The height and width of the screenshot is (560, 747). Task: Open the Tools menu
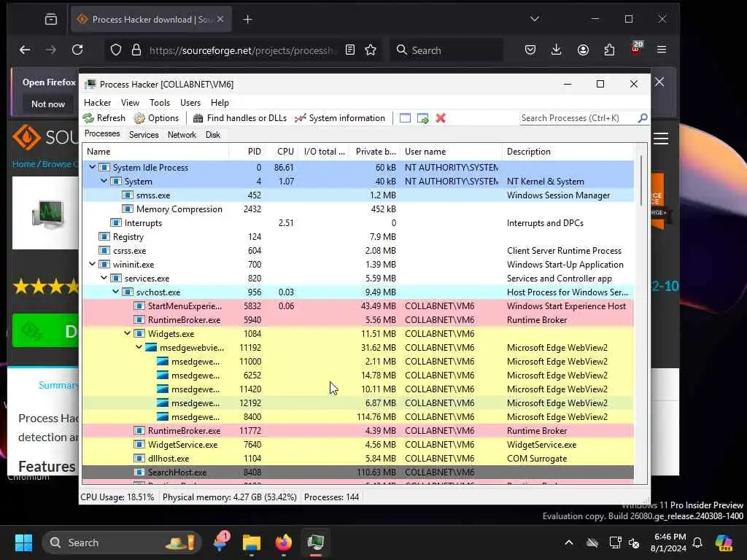160,103
